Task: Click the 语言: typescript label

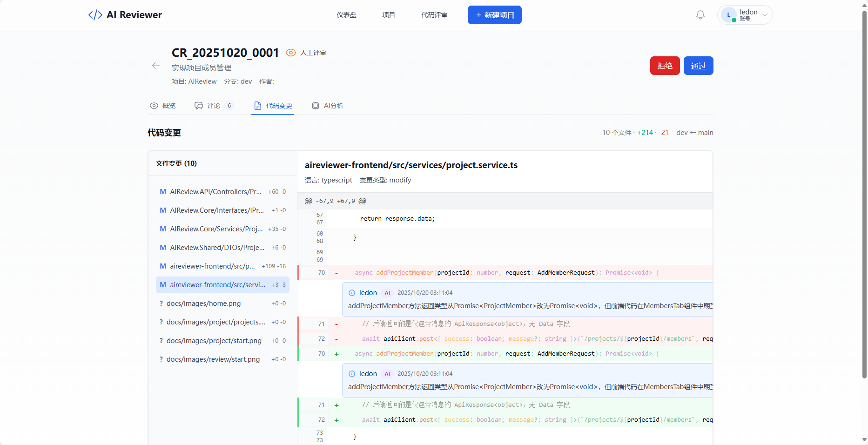Action: (329, 180)
